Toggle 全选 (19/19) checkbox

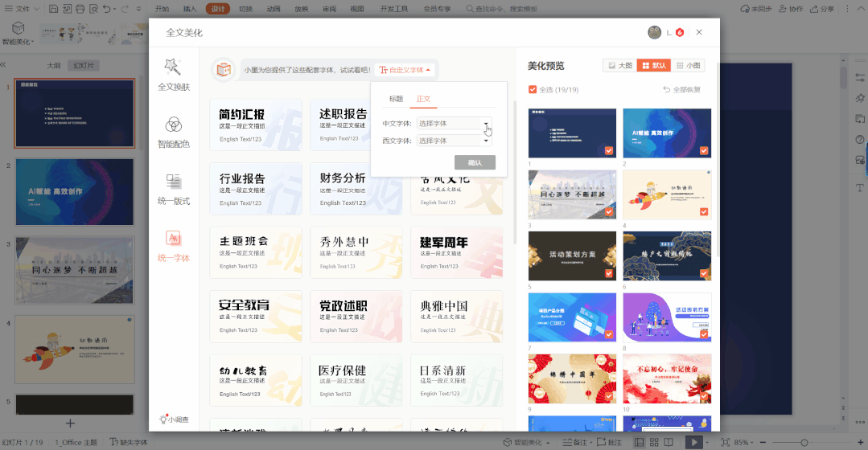click(533, 89)
